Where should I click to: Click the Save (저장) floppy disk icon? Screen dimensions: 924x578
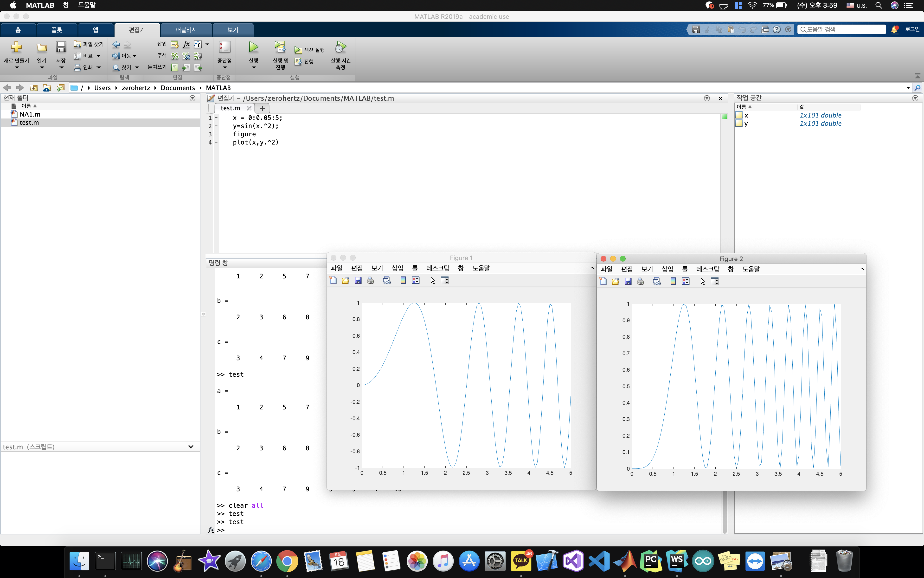pos(61,47)
